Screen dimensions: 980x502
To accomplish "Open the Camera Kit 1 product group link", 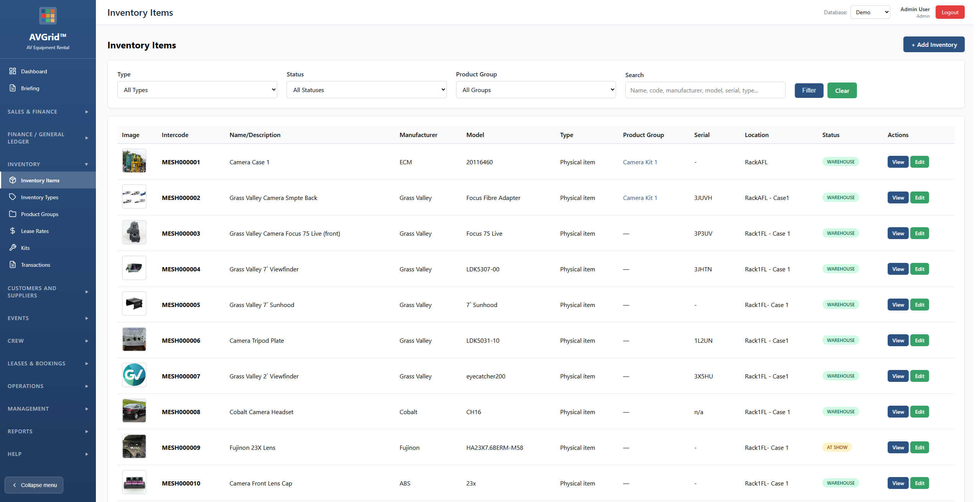I will click(x=640, y=162).
